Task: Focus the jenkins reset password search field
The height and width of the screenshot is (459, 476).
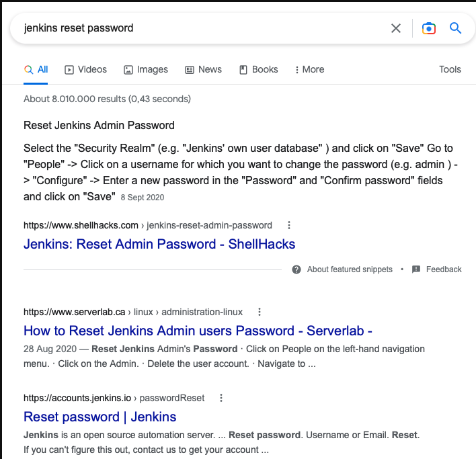Action: [x=200, y=28]
